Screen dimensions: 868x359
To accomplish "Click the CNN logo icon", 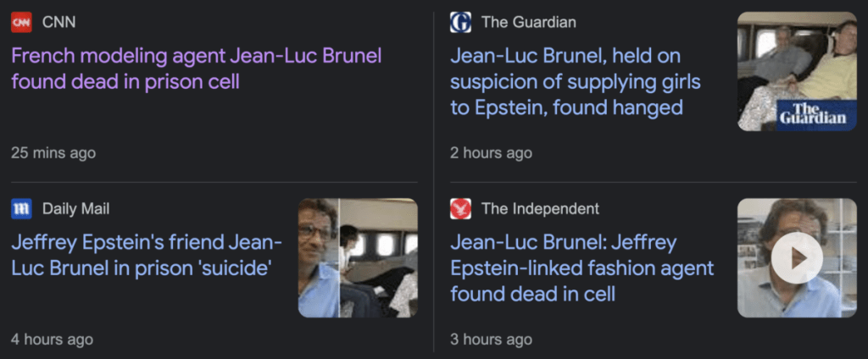I will [21, 22].
